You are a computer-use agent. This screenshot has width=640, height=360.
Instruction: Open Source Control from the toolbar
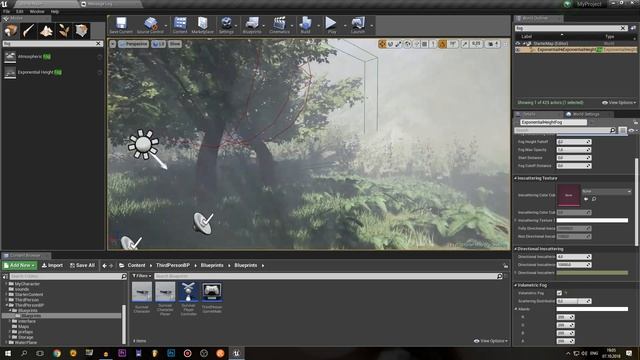coord(150,24)
